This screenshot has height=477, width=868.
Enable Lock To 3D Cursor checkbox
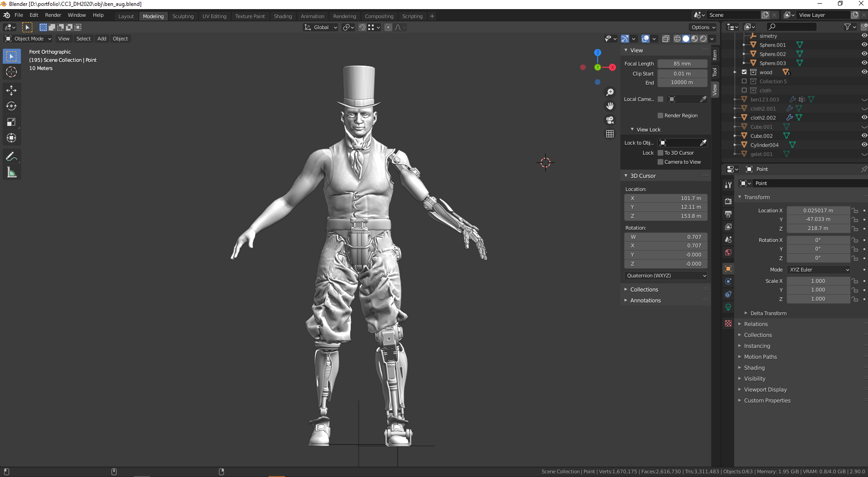pyautogui.click(x=660, y=153)
